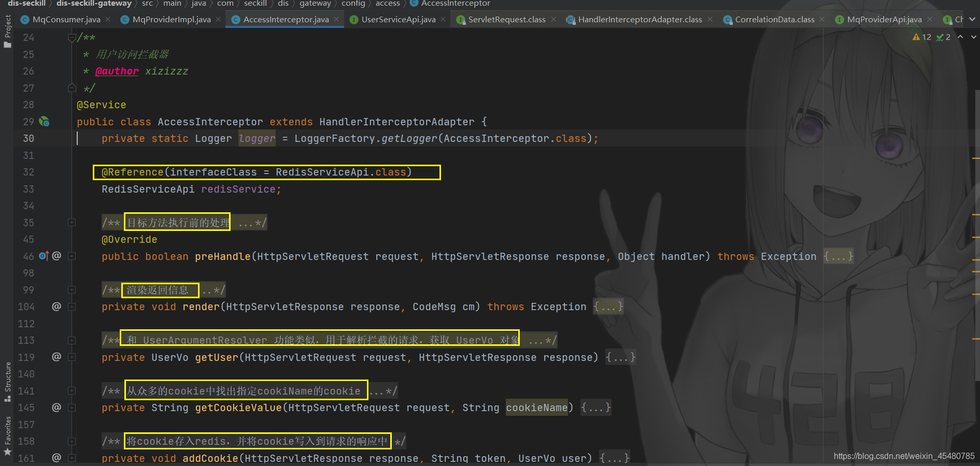Click the @ gutter icon beside addCookie
Image resolution: width=980 pixels, height=466 pixels.
(x=56, y=458)
